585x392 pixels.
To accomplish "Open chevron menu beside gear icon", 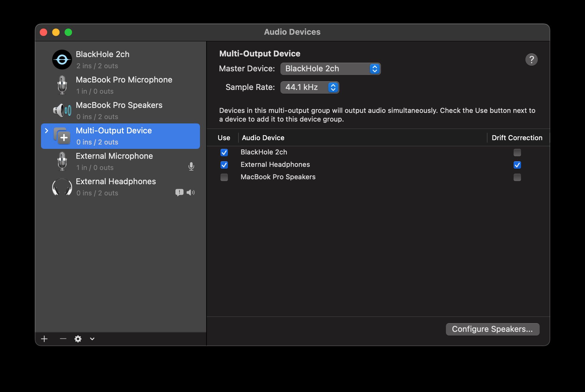I will [92, 339].
